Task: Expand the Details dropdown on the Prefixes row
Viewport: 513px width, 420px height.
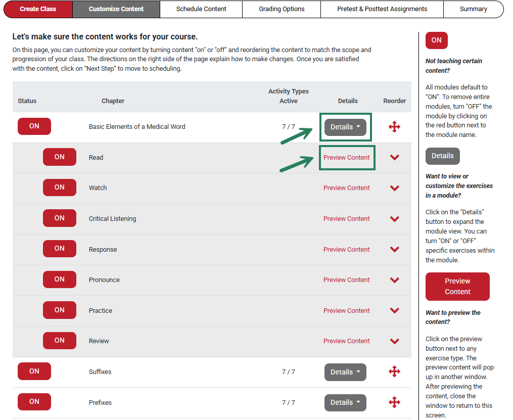Action: pyautogui.click(x=345, y=402)
